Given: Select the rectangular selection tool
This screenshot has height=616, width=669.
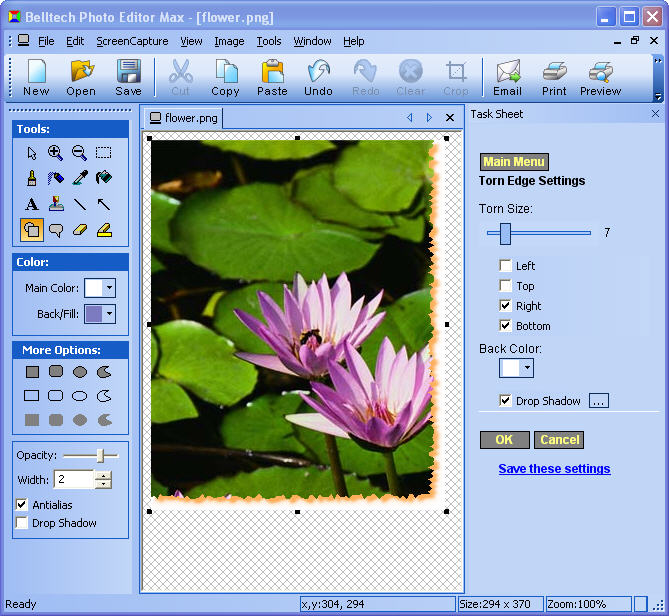Looking at the screenshot, I should [103, 153].
